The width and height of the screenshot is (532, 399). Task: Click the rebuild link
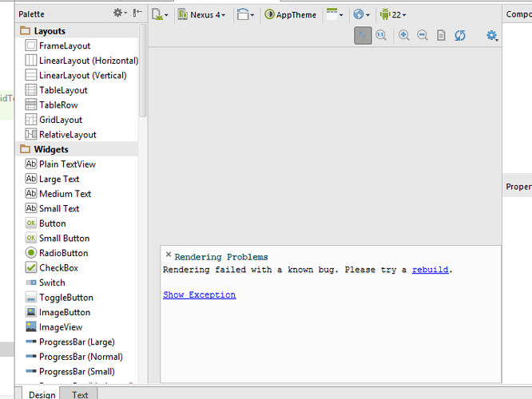click(x=430, y=270)
